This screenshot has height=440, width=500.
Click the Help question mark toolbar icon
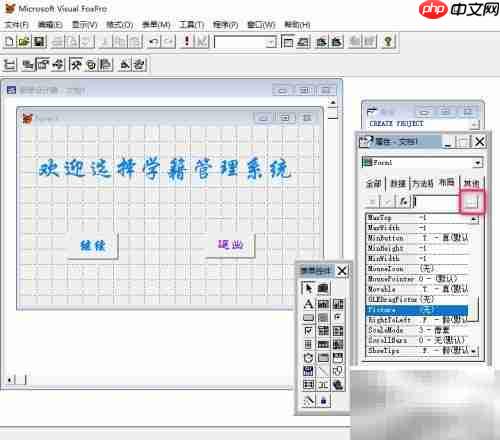(x=388, y=42)
